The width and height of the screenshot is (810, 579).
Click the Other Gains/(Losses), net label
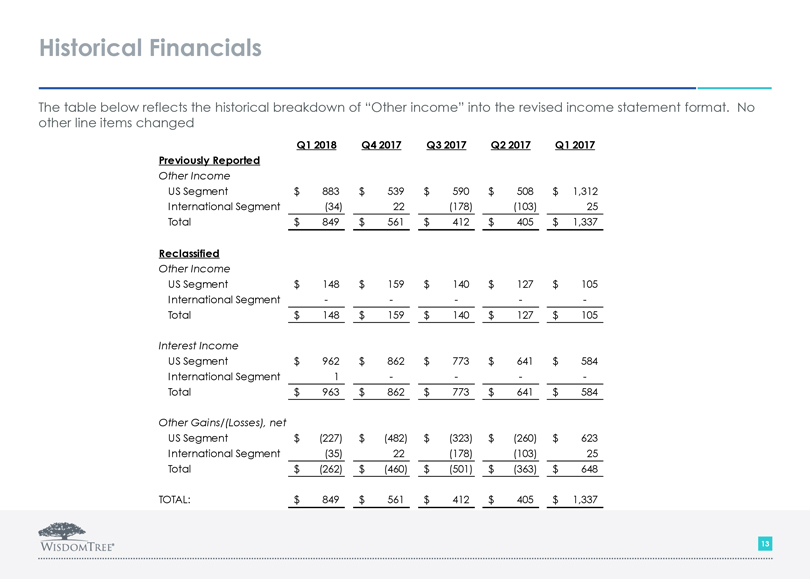(223, 423)
